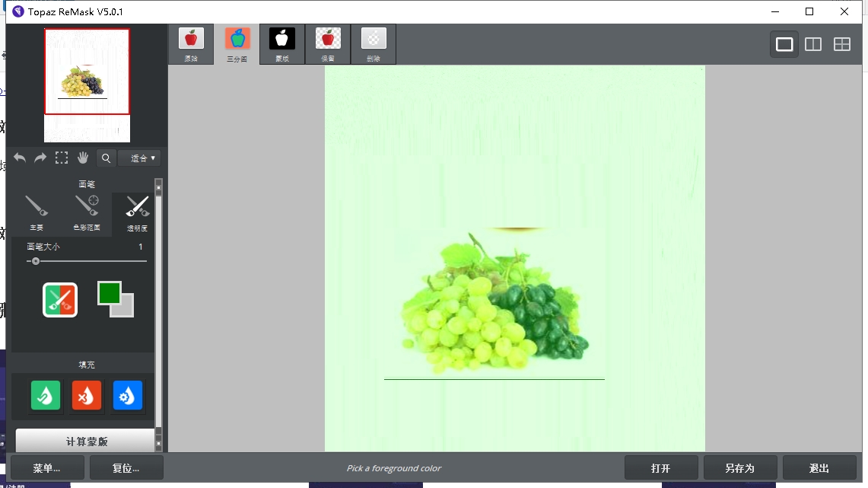The height and width of the screenshot is (488, 868).
Task: Click the 另存为 save as button
Action: pyautogui.click(x=740, y=468)
